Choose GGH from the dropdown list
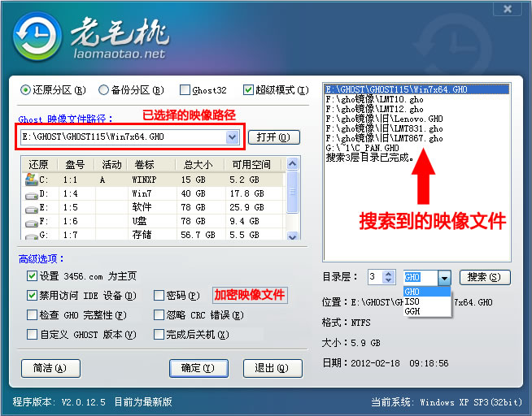532x416 pixels. pyautogui.click(x=427, y=311)
